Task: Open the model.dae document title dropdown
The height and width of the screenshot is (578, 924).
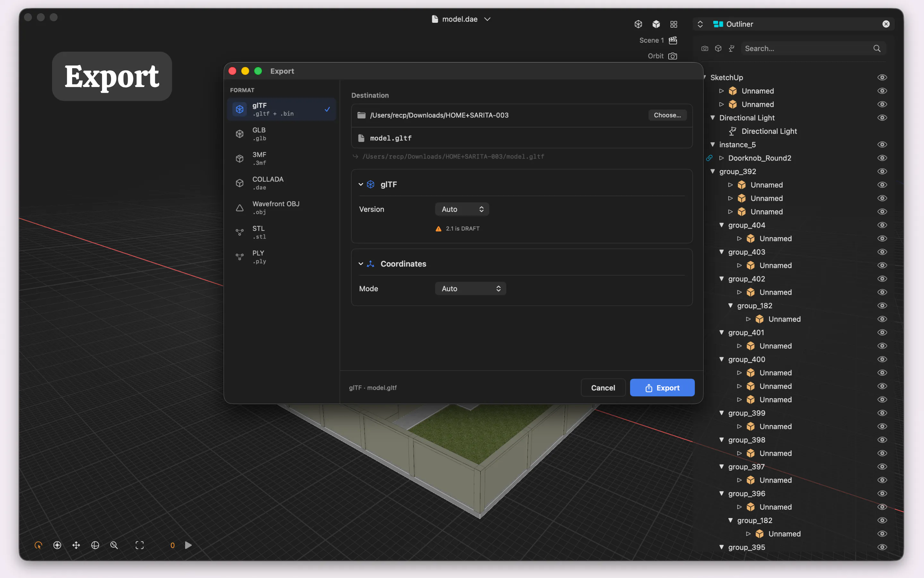Action: (x=487, y=19)
